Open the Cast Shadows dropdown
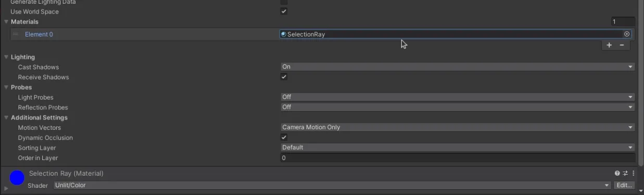 [458, 67]
